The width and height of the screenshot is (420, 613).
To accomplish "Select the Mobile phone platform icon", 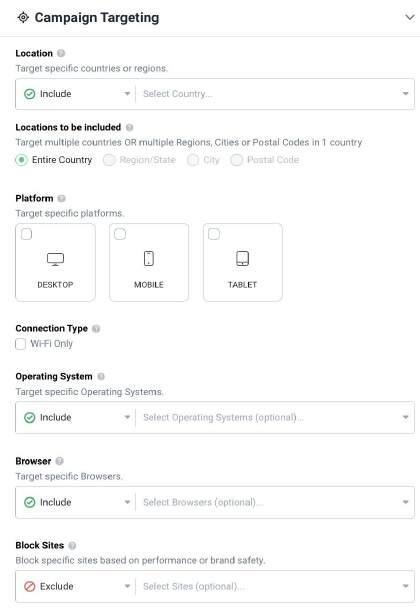I will point(149,258).
